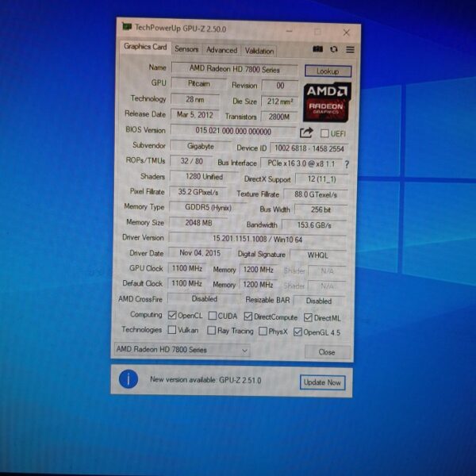Screen dimensions: 476x476
Task: Click the ROPs/TMUs value 32 / 80
Action: click(191, 161)
